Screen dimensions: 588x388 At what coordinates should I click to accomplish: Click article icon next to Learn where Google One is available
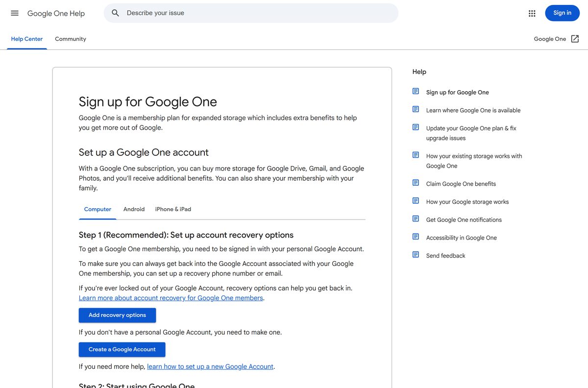(416, 109)
